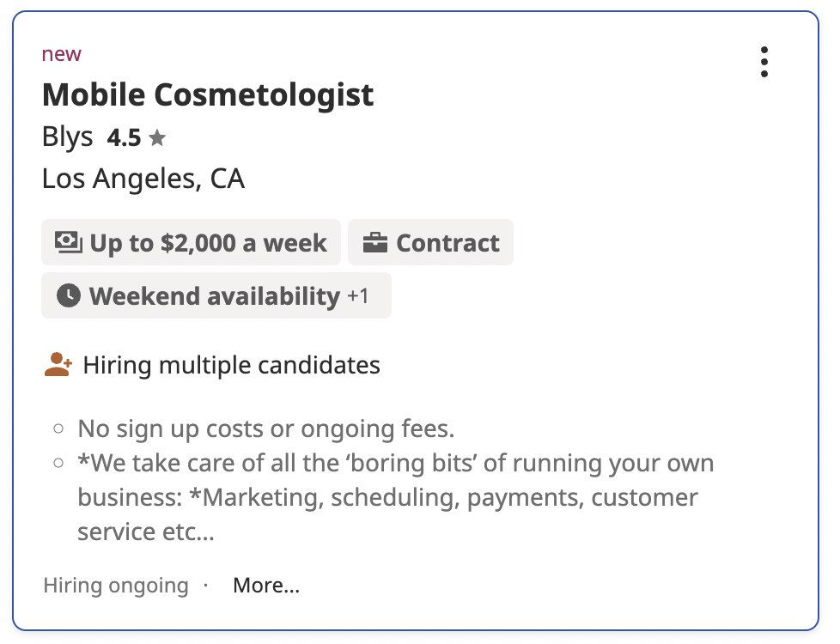Screen dimensions: 840x644
Task: Select the Weekend availability tag
Action: (215, 296)
